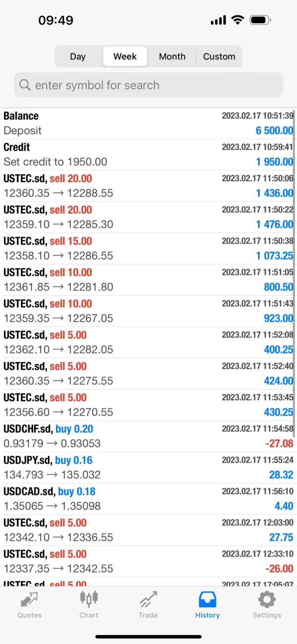This screenshot has width=297, height=644.
Task: Open the Quotes arrows icon
Action: [x=30, y=599]
